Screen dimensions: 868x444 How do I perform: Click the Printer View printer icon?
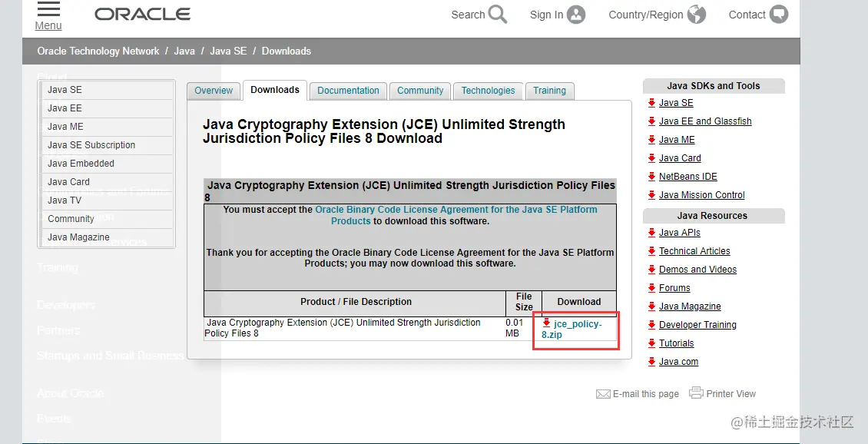tap(696, 393)
